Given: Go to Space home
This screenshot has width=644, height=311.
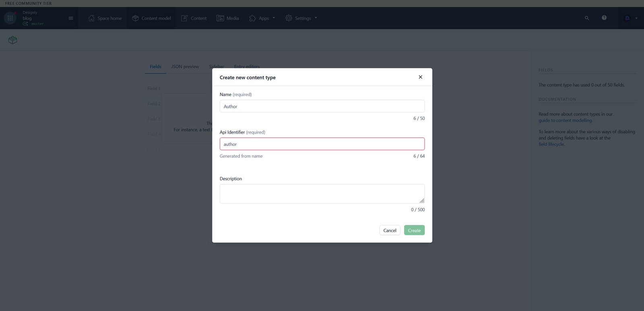Looking at the screenshot, I should click(105, 18).
